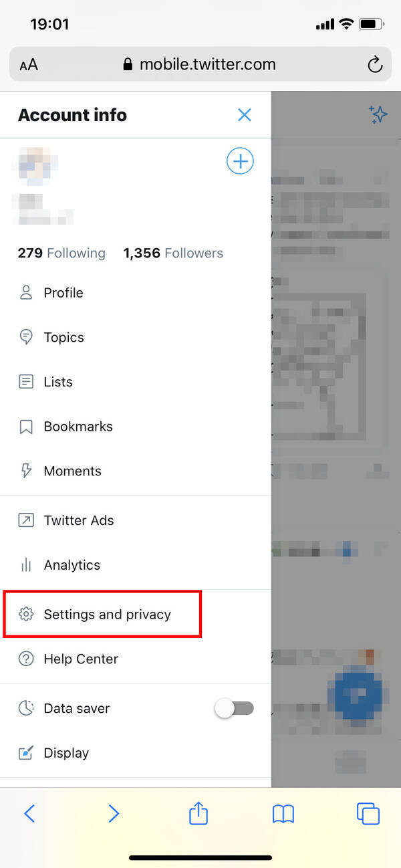Tap Safari reload page icon

click(x=375, y=65)
